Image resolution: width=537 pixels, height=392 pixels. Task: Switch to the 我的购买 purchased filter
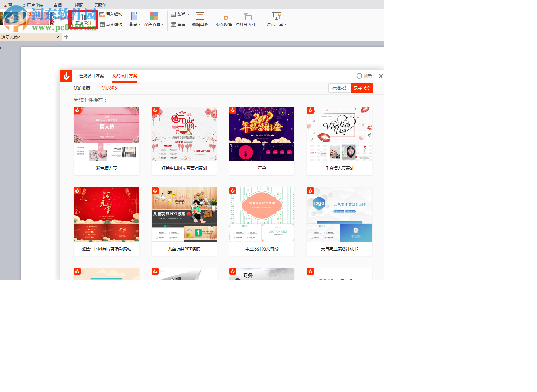pyautogui.click(x=110, y=88)
